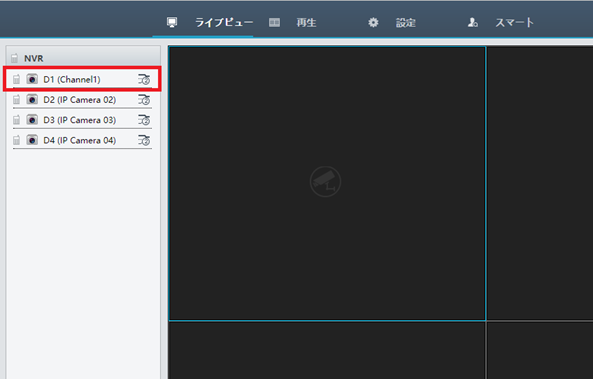Click the person icon beside スマート

[473, 23]
